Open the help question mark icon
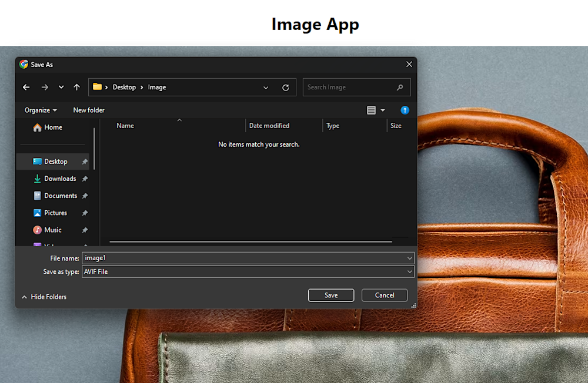Image resolution: width=588 pixels, height=383 pixels. coord(405,110)
